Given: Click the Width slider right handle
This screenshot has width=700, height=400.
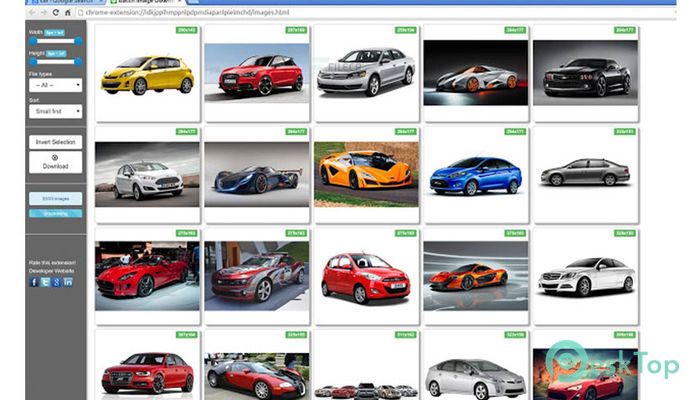Looking at the screenshot, I should (x=78, y=41).
